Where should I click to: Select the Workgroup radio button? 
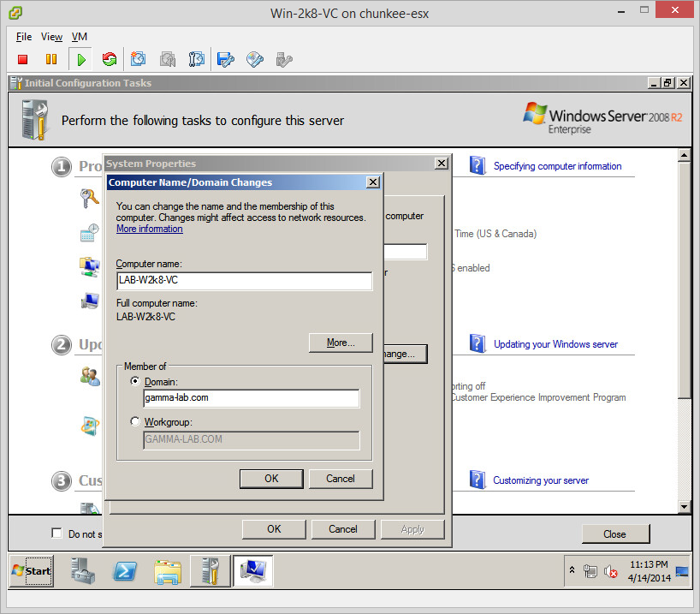(x=135, y=421)
